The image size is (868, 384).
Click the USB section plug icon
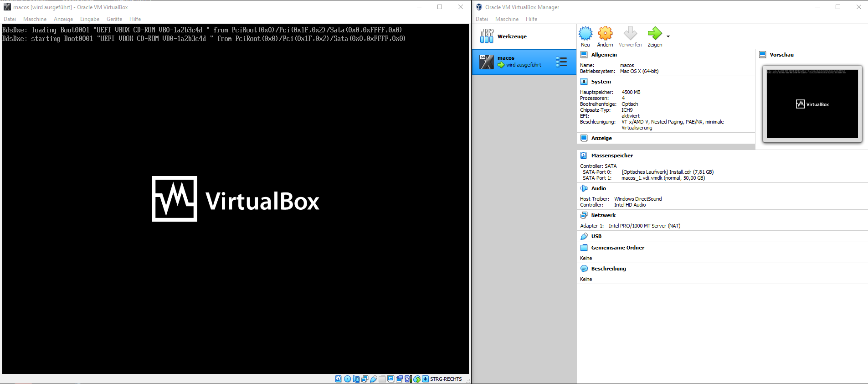click(584, 236)
